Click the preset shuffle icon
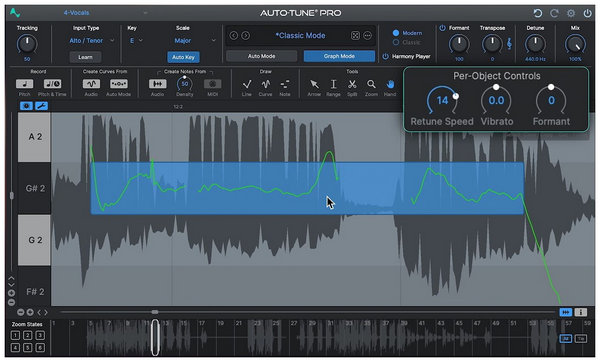 coord(355,36)
